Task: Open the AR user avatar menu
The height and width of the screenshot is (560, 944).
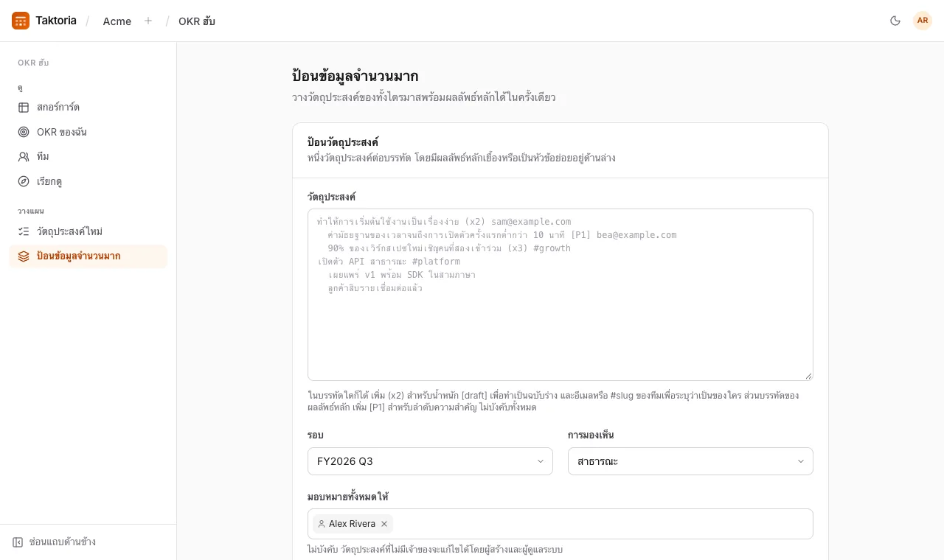Action: coord(923,21)
